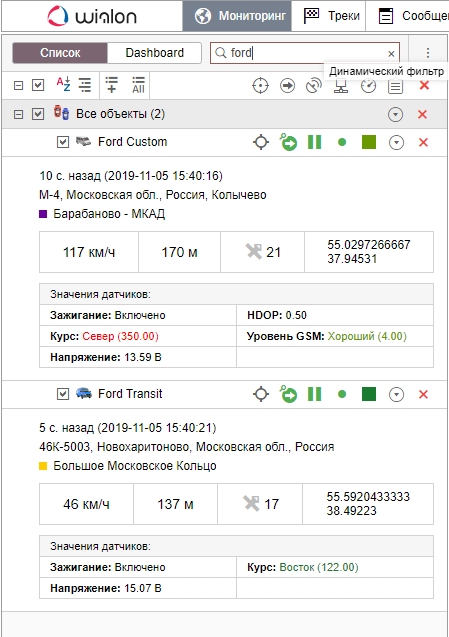
Task: Click the header list/menu column icon
Action: coord(395,87)
